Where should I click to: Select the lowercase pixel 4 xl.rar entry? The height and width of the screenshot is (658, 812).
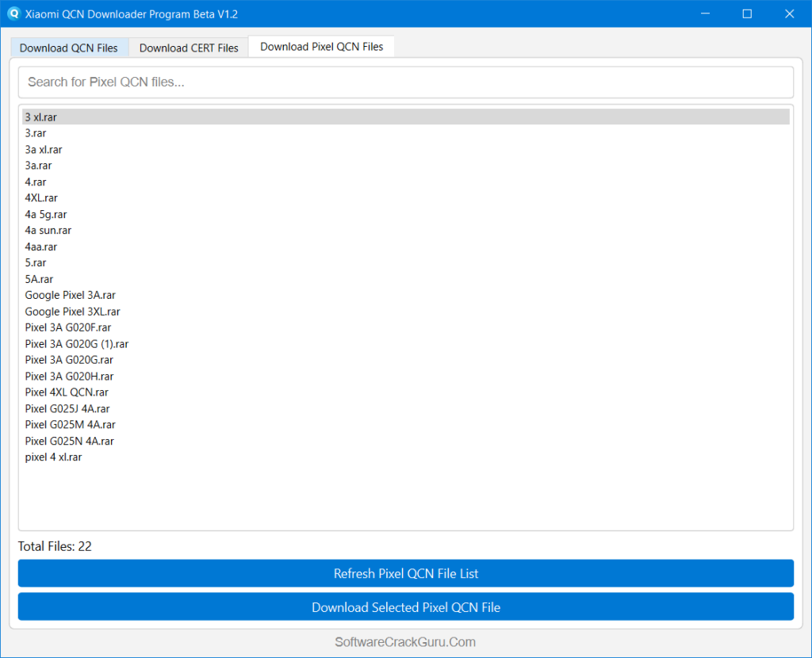[x=406, y=457]
